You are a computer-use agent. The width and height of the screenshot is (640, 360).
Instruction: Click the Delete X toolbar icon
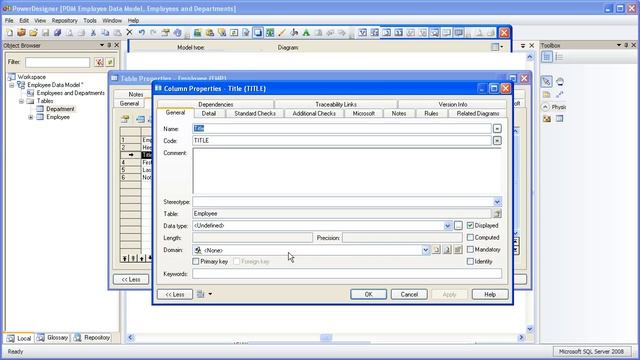point(129,32)
